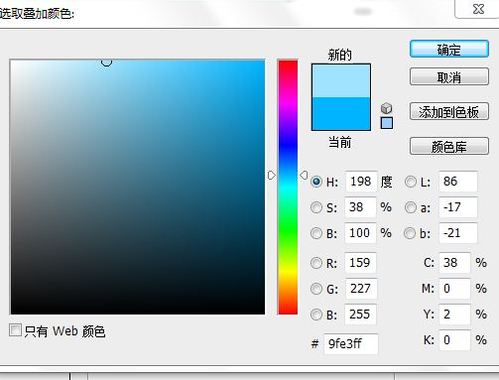
Task: Click the L field showing 86
Action: coord(458,182)
